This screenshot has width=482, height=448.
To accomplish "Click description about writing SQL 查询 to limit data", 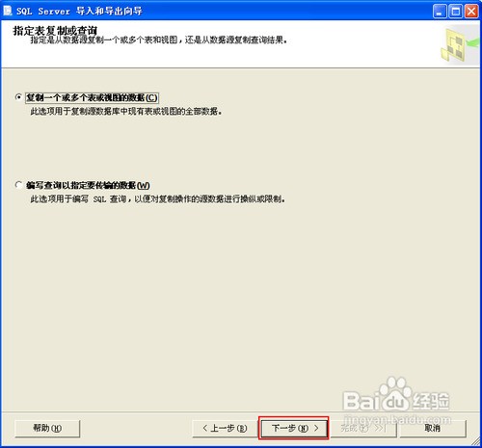I will [158, 199].
